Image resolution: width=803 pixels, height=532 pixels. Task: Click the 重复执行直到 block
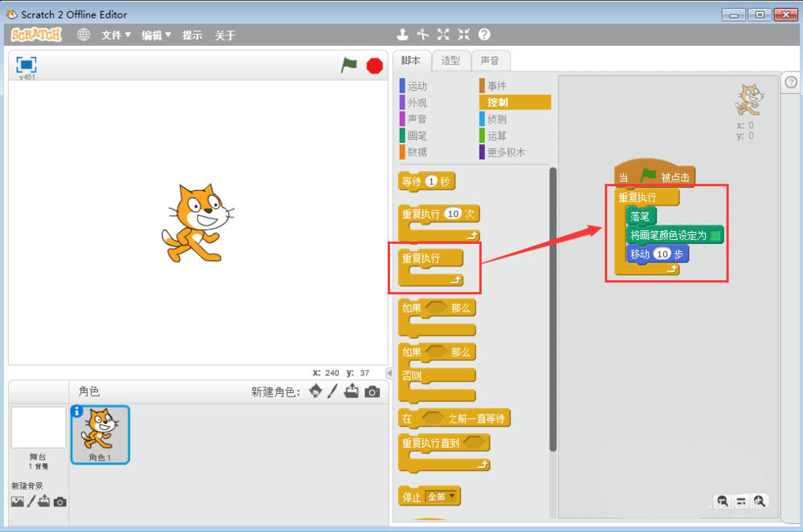[x=444, y=453]
